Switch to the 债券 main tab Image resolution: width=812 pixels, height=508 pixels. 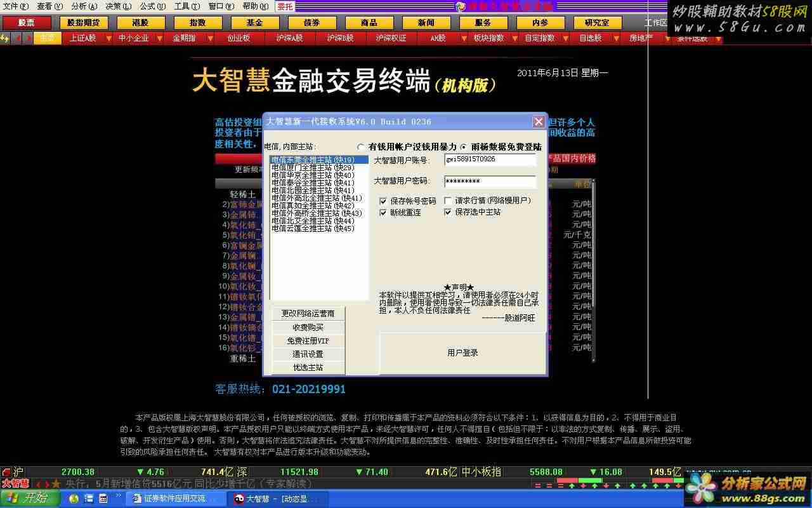coord(312,23)
